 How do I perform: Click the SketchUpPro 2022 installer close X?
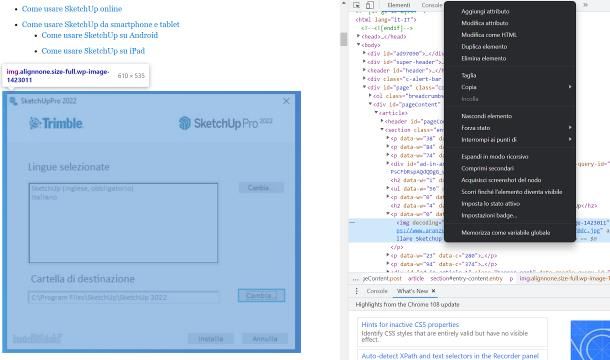[286, 101]
